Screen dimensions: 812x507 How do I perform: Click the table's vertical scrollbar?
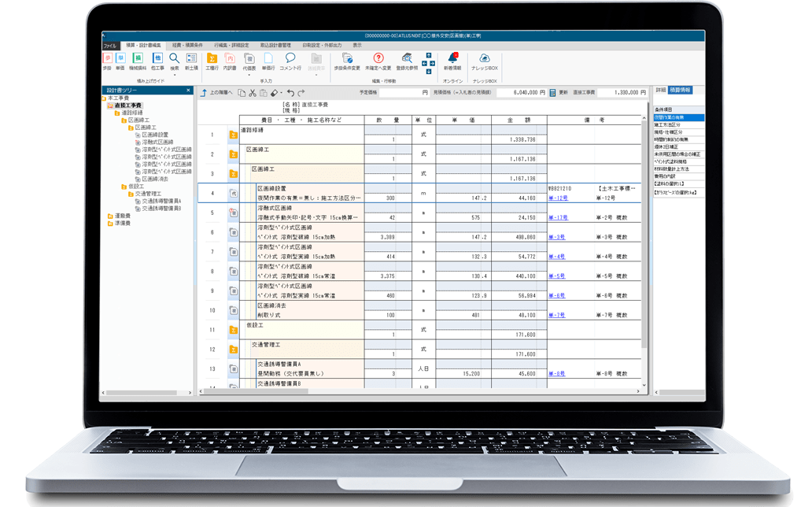[x=644, y=235]
